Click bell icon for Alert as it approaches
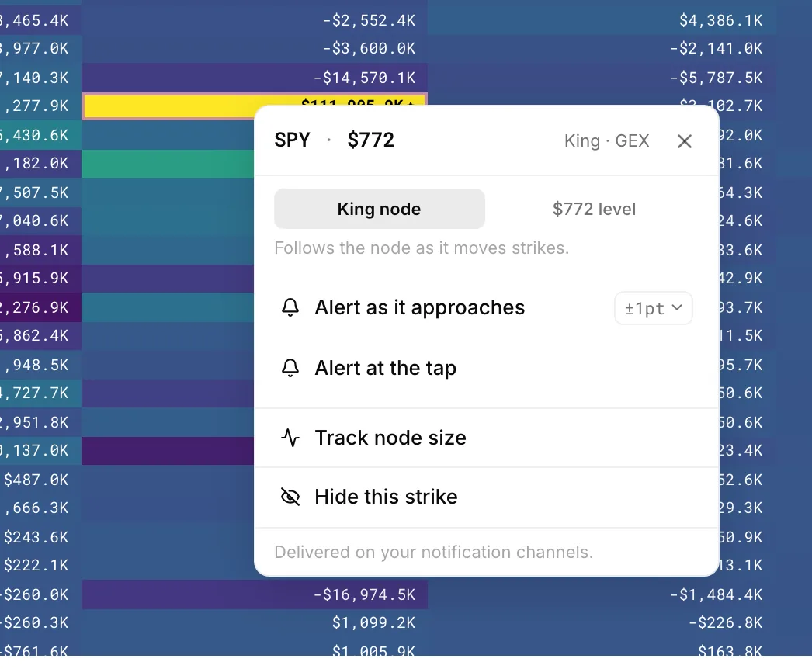 point(290,307)
